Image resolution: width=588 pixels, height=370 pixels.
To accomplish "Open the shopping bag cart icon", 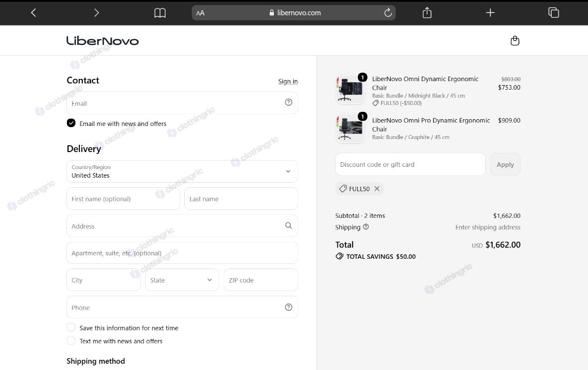I will (515, 40).
